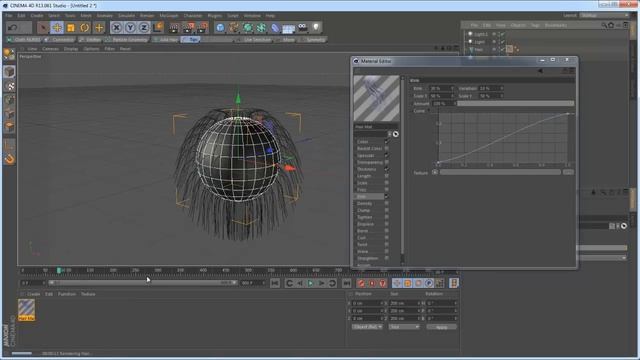
Task: Click the Add Hair button
Action: 166,40
